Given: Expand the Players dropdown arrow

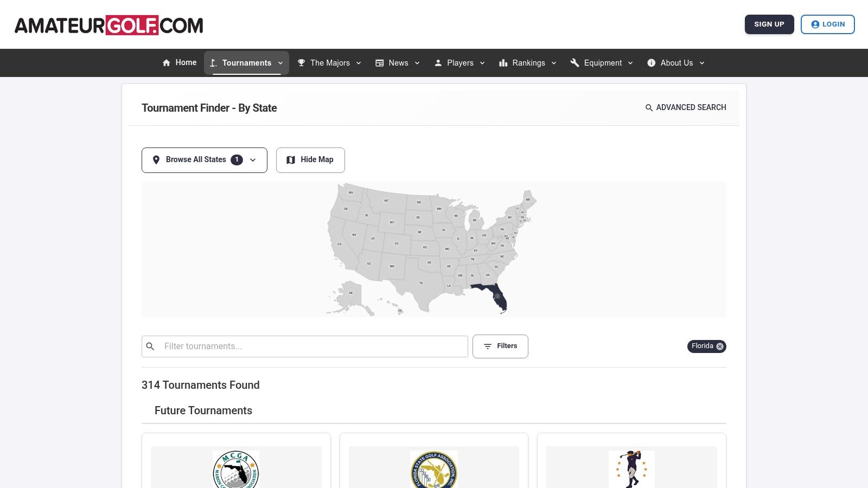Looking at the screenshot, I should coord(482,63).
